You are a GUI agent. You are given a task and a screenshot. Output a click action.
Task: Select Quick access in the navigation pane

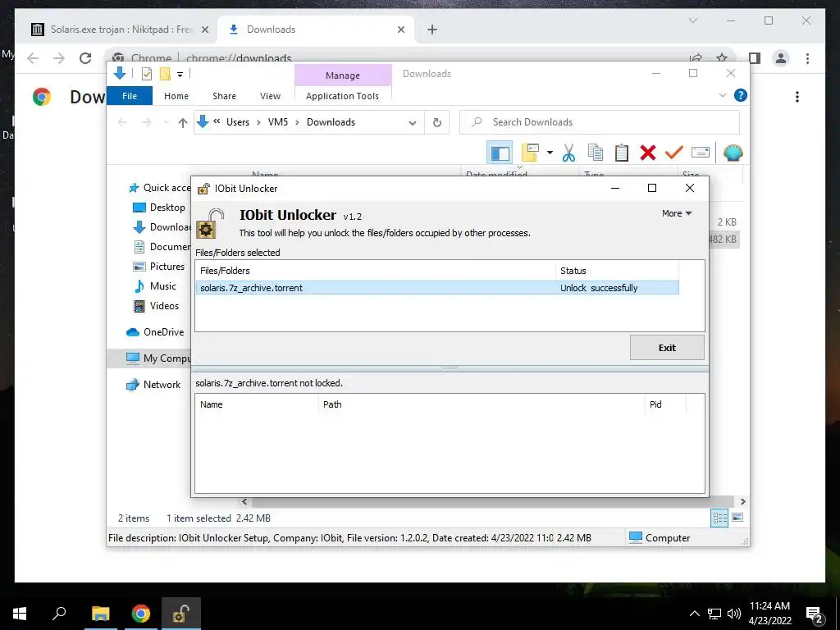[160, 188]
